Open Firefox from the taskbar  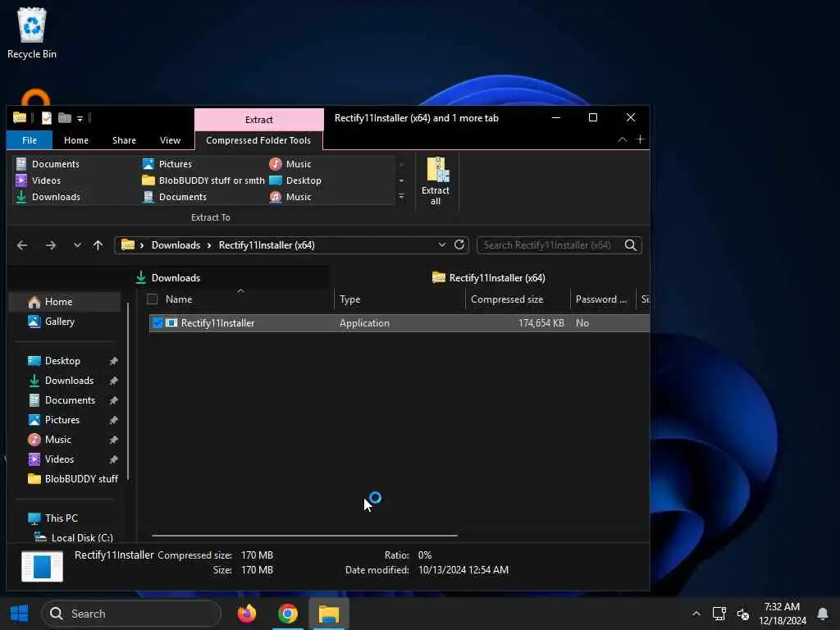[246, 614]
